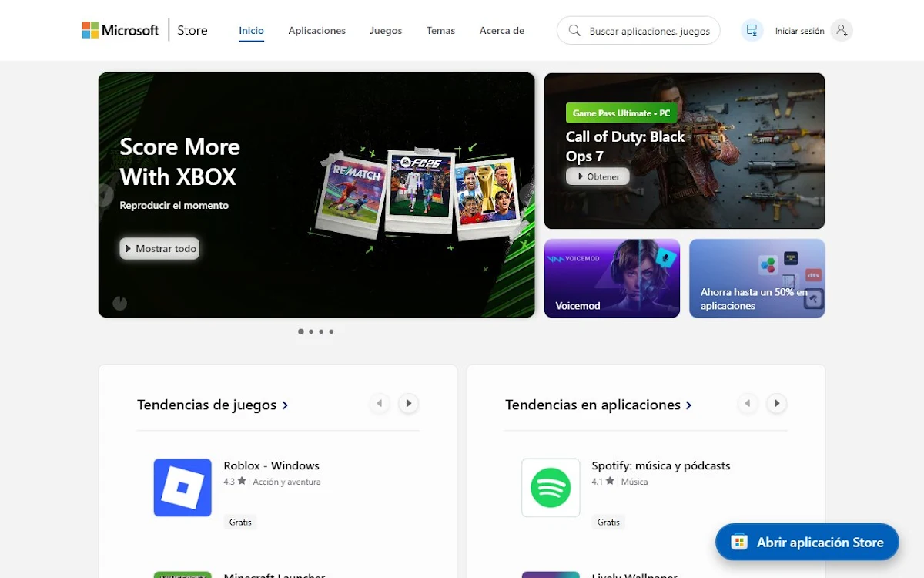Click the Spotify app icon
Viewport: 924px width, 578px height.
[x=551, y=488]
